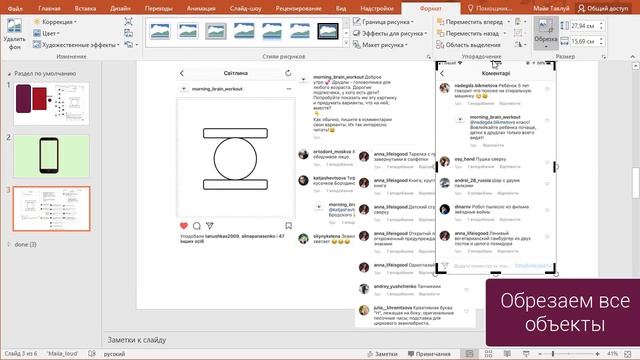Click the fit slide to window icon
640x360 pixels.
[628, 354]
